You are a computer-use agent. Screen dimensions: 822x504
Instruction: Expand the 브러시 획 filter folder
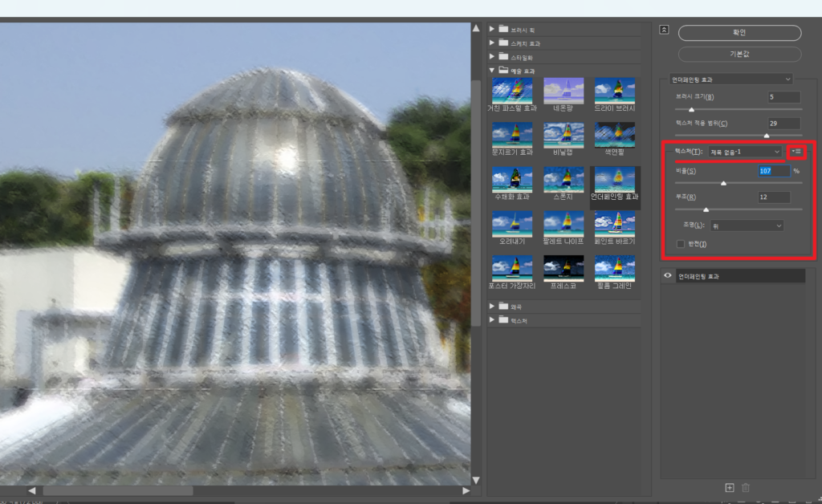point(492,29)
